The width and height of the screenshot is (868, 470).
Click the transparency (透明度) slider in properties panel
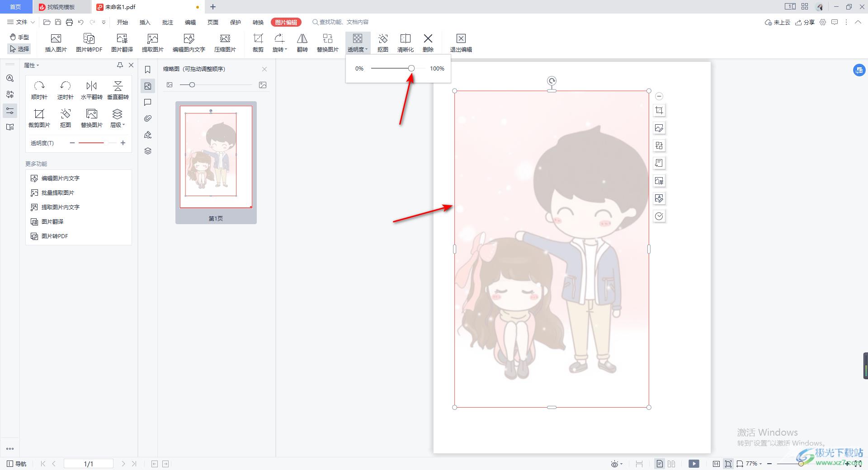pos(98,143)
